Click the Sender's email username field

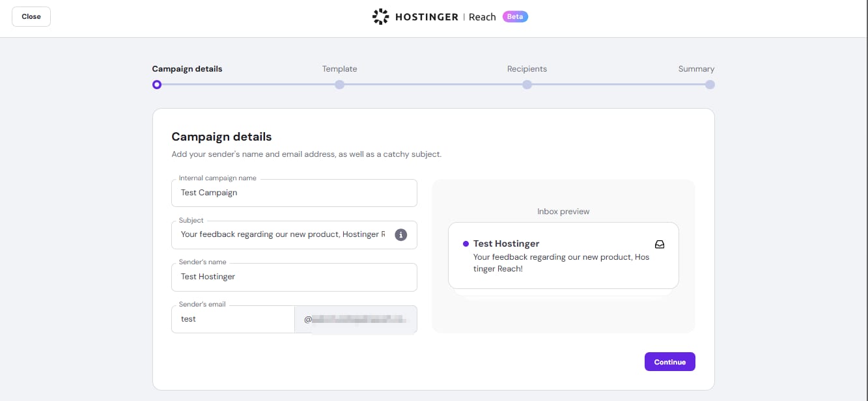click(232, 320)
